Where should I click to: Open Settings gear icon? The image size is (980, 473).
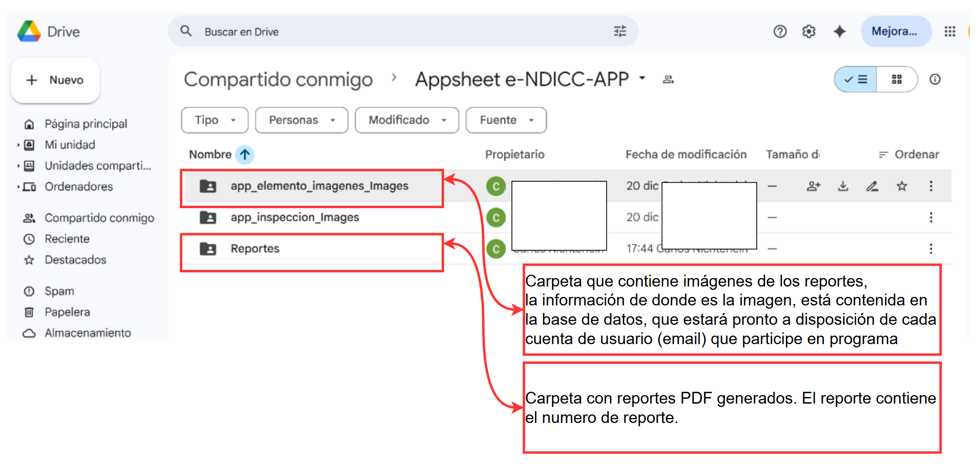pyautogui.click(x=809, y=32)
